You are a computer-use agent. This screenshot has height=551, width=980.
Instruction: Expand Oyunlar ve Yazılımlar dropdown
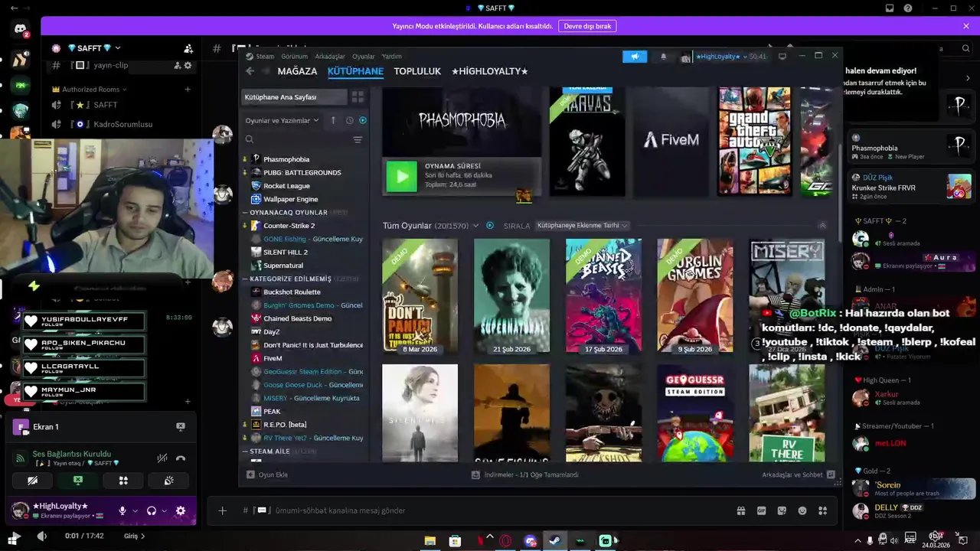click(x=283, y=120)
